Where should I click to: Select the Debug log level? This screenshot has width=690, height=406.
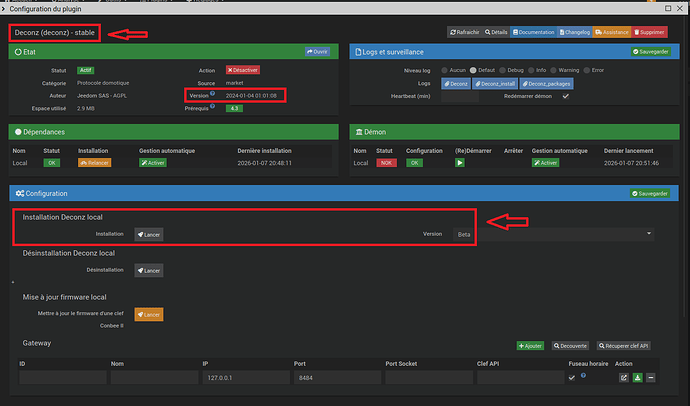(502, 70)
